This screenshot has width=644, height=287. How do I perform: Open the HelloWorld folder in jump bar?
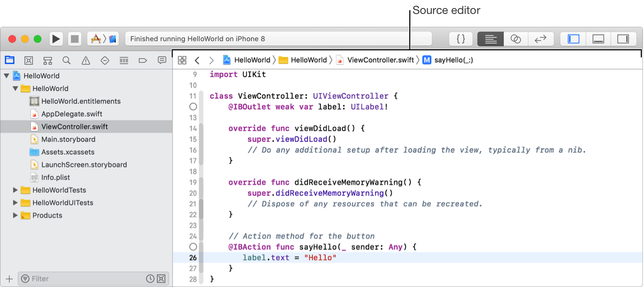pos(303,61)
